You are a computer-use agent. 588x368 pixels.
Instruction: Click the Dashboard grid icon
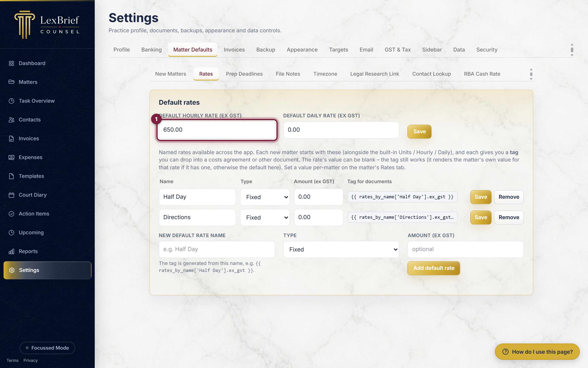(x=11, y=63)
